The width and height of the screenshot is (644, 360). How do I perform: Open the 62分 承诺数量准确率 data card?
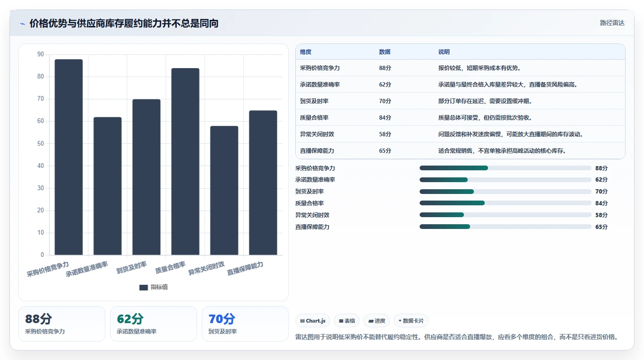(x=154, y=324)
